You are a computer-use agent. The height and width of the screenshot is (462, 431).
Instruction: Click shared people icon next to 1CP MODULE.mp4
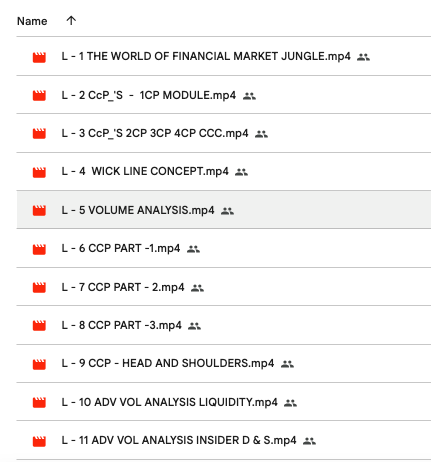pos(249,96)
